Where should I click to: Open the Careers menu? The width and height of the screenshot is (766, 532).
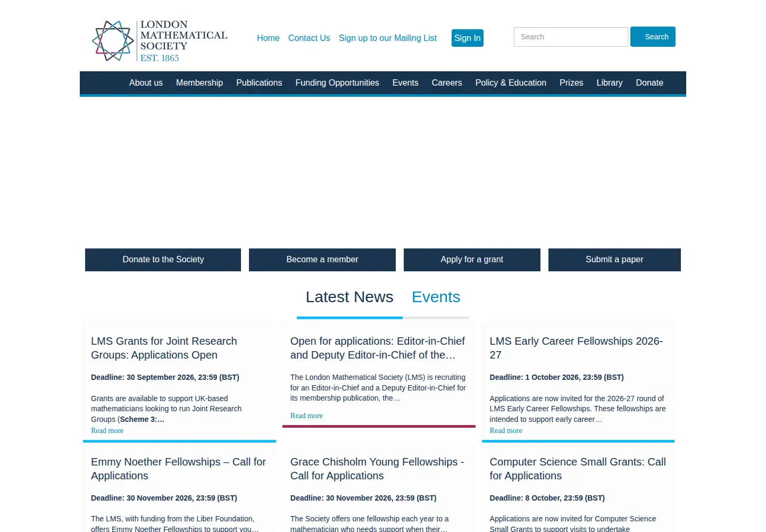tap(447, 83)
